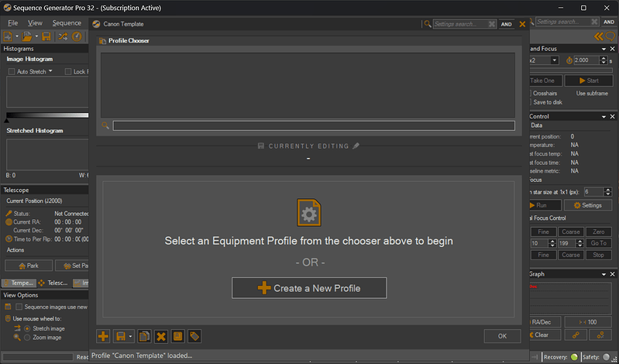Toggle the Lock checkbox in Image Histogram

click(x=68, y=72)
